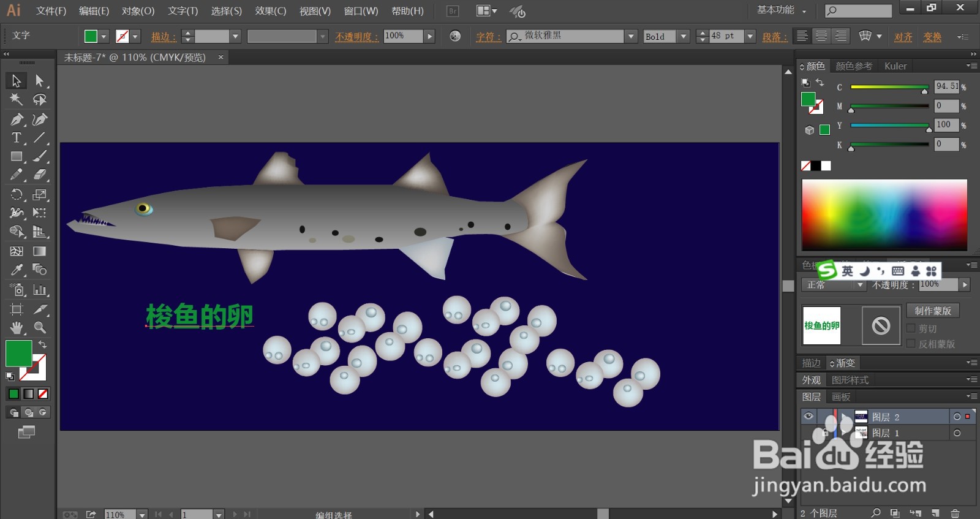Screen dimensions: 980x519
Task: Click the trash icon in Layers panel
Action: click(955, 513)
